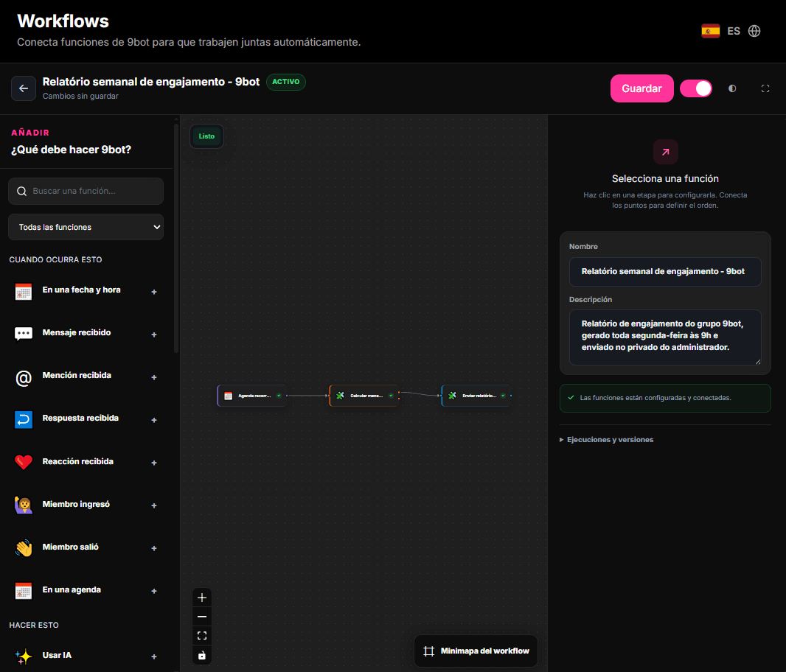Expand Ejecuciones y versiones

coord(607,439)
